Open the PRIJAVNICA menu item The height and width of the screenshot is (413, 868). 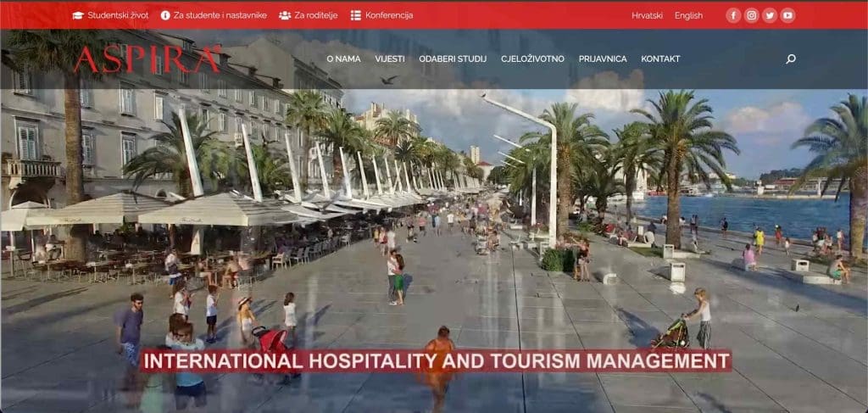603,59
